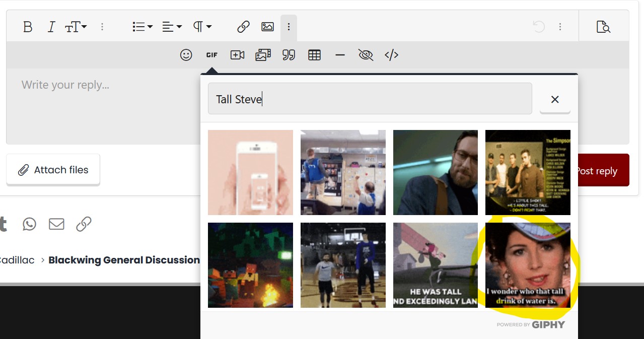Image resolution: width=644 pixels, height=339 pixels.
Task: Open the text alignment dropdown
Action: coord(171,27)
